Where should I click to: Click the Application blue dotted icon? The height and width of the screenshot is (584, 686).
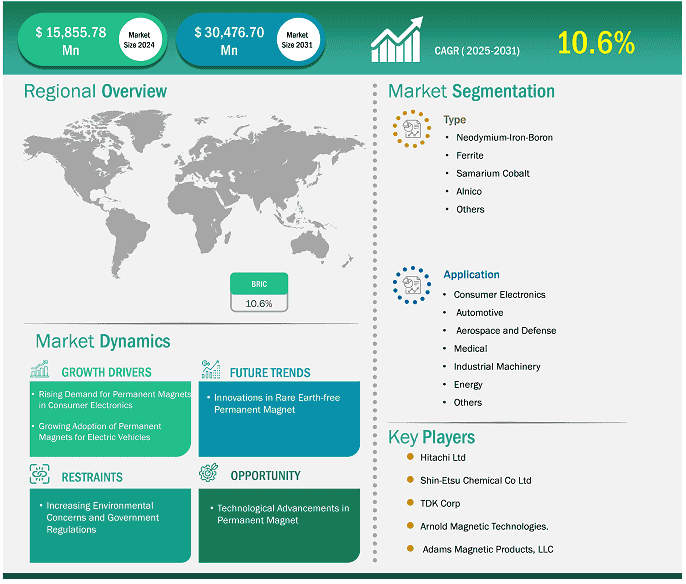(412, 285)
